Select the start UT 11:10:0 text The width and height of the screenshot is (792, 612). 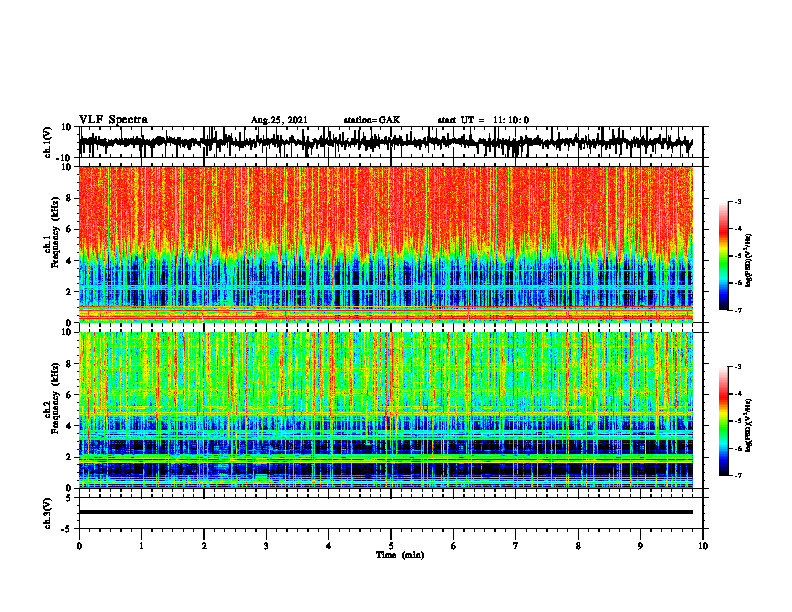coord(483,120)
